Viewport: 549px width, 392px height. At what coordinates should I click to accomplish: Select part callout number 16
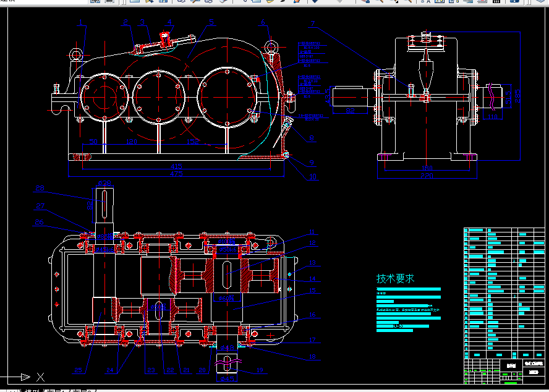[x=312, y=315]
